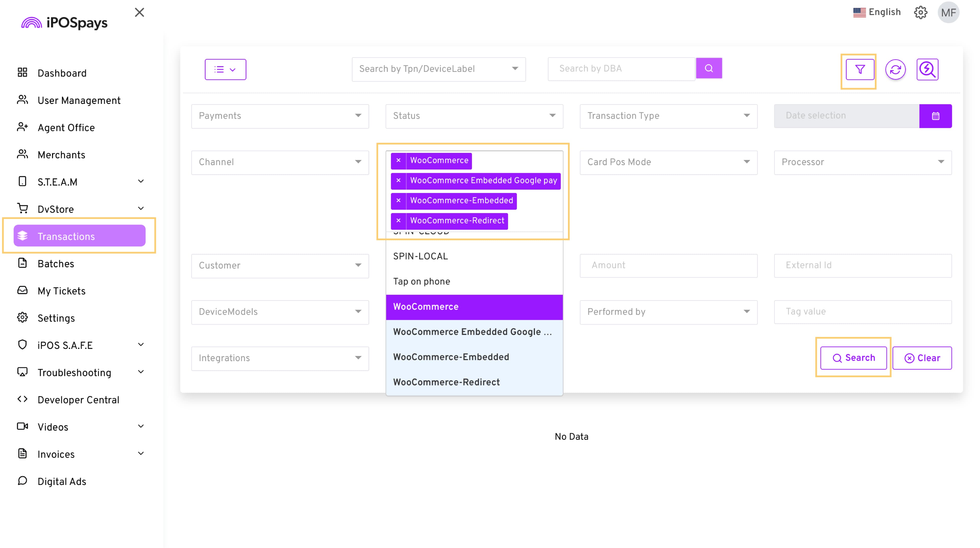Click the purple DBA search magnifier button

(709, 68)
